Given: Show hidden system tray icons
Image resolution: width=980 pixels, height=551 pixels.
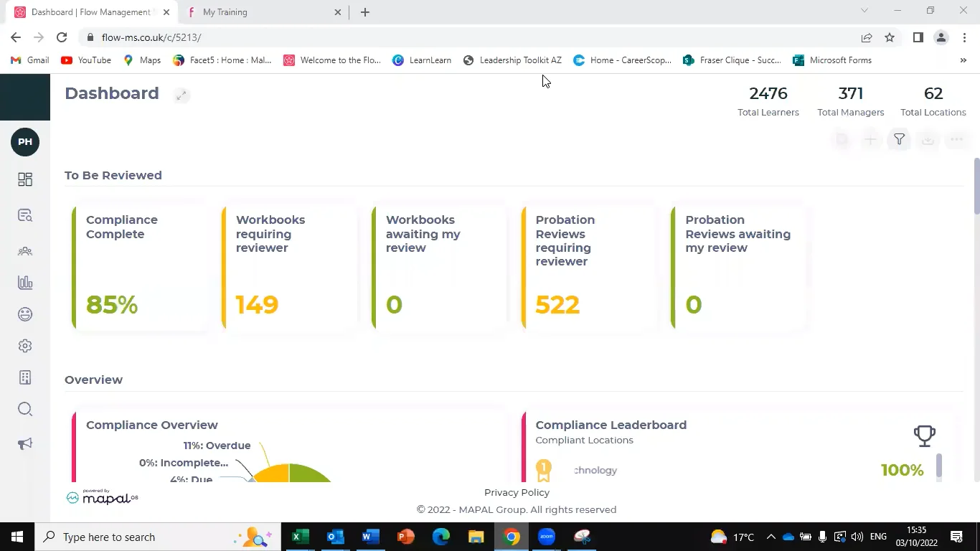Looking at the screenshot, I should [771, 537].
